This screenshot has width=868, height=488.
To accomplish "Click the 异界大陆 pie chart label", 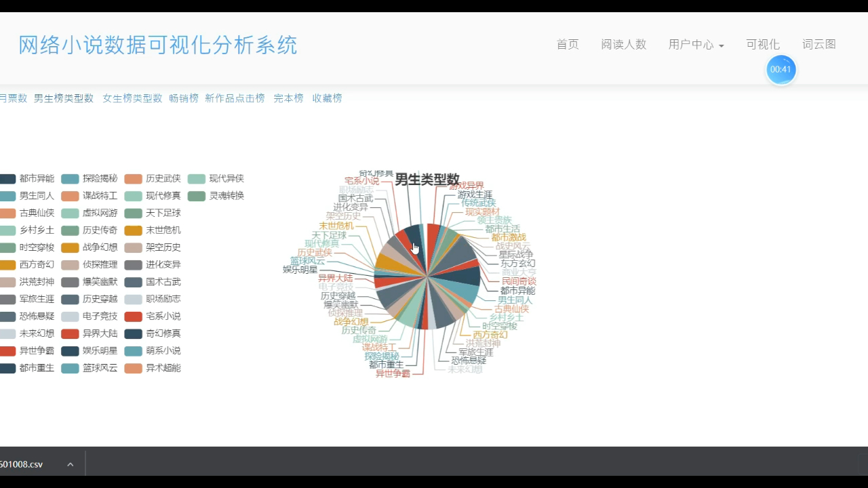I will (x=336, y=279).
